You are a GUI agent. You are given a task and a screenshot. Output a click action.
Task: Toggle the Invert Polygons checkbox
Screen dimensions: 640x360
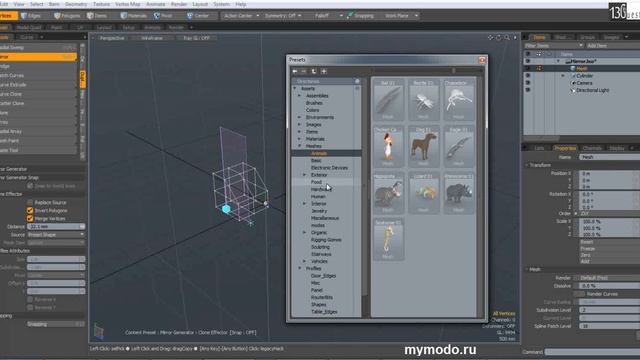(x=30, y=211)
